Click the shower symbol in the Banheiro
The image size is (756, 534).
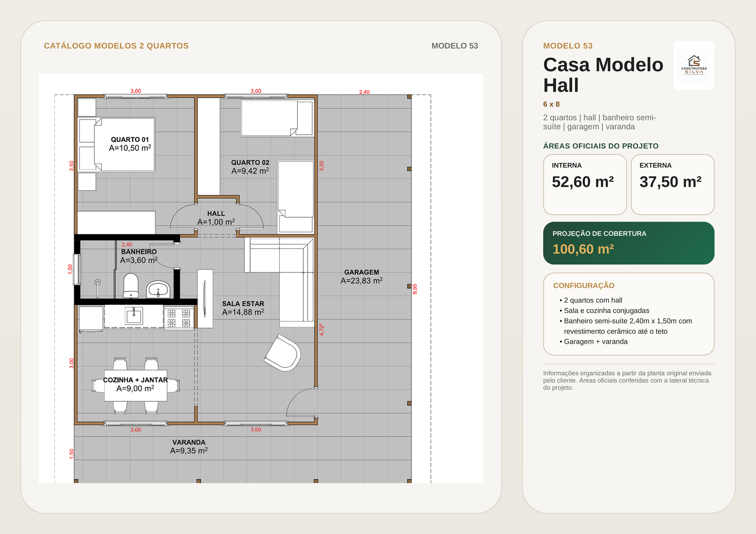(98, 288)
